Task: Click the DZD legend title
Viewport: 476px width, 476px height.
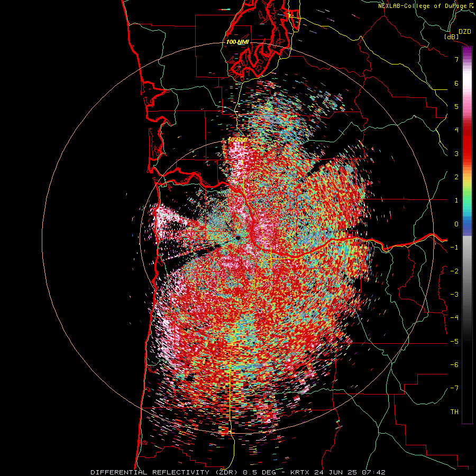Action: coord(464,31)
